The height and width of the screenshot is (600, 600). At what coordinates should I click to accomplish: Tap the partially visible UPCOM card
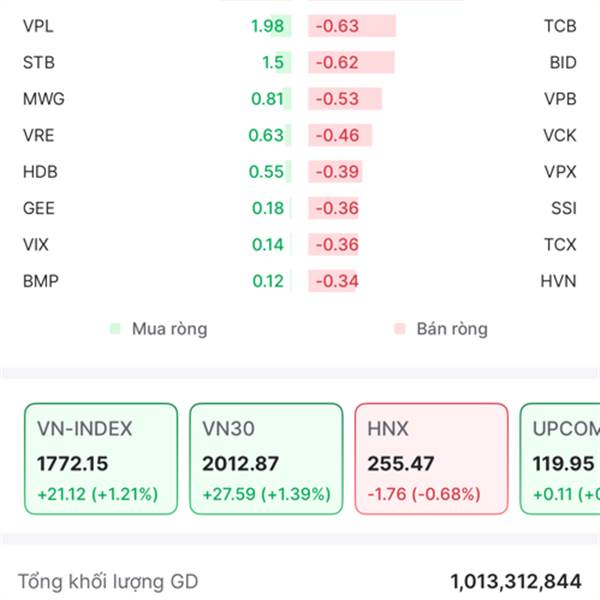pyautogui.click(x=562, y=459)
